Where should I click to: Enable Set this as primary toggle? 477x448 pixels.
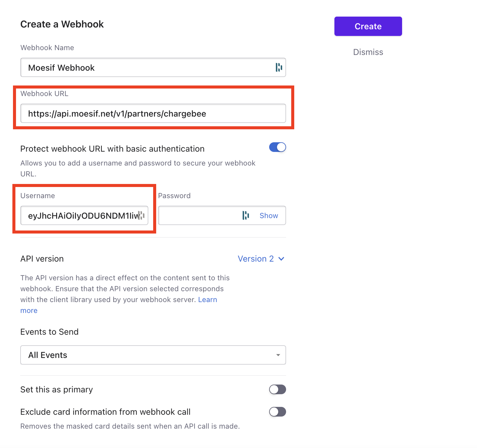[277, 389]
